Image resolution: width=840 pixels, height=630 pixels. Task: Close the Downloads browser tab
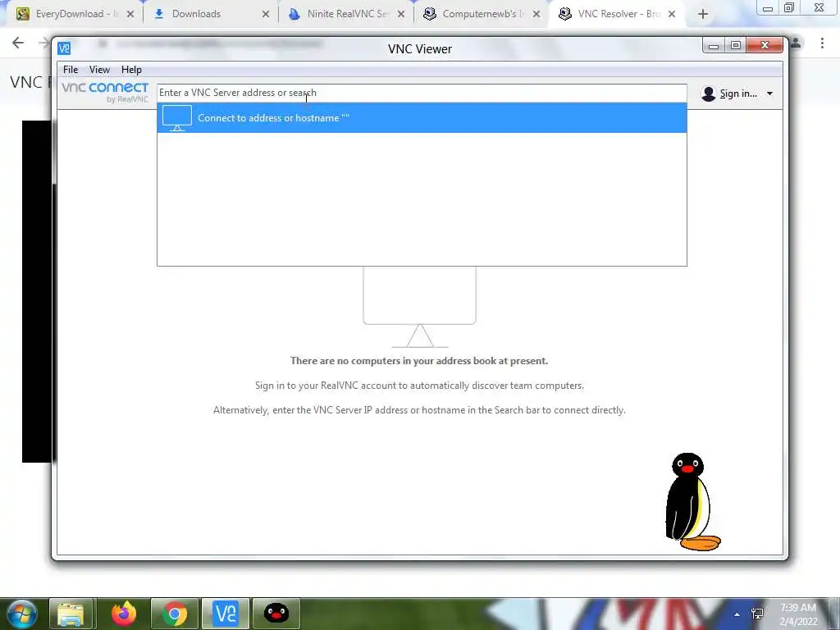point(266,15)
